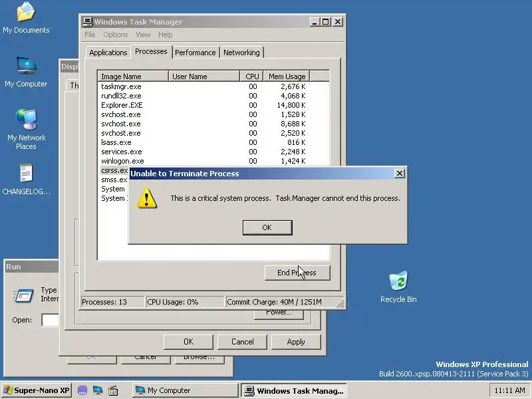Click the Power... button in Display Properties
This screenshot has width=532, height=399.
coord(279,314)
